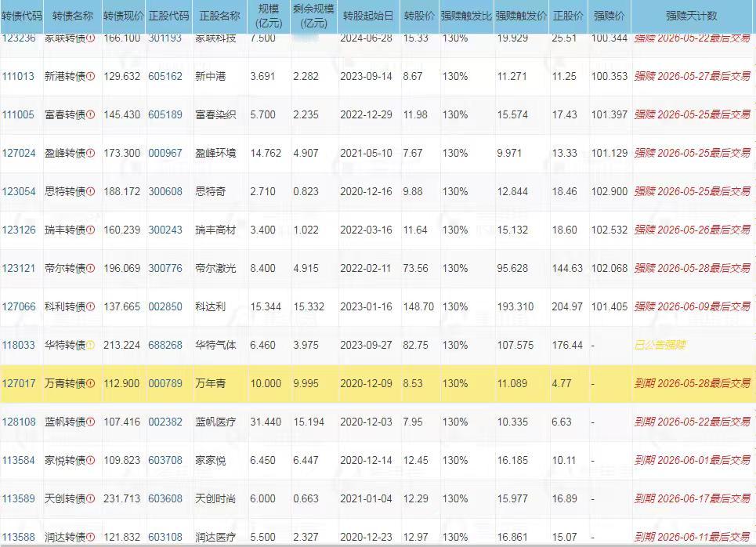Open stock code 300608 link

(x=165, y=191)
